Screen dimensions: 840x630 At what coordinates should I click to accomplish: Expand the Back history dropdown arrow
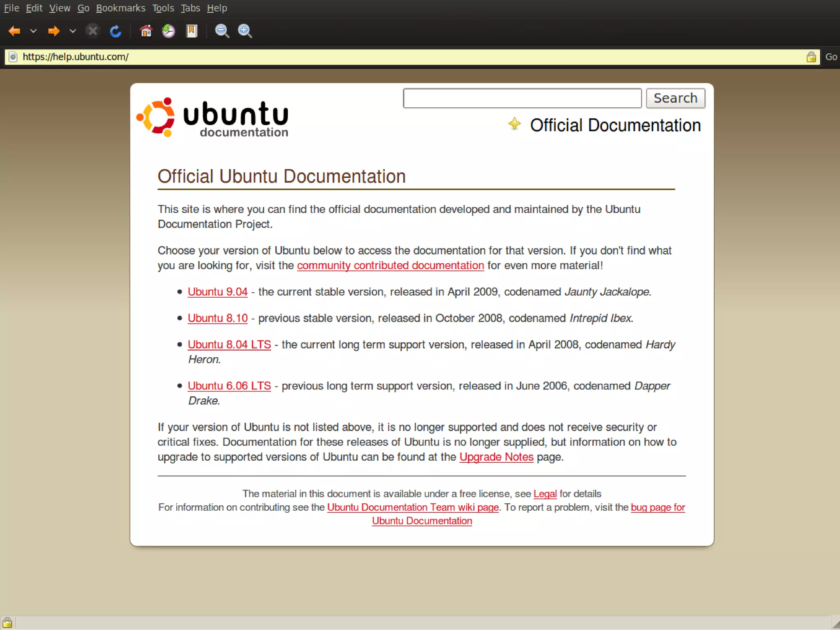34,31
